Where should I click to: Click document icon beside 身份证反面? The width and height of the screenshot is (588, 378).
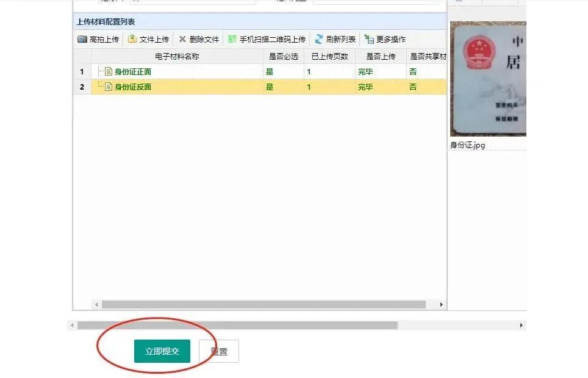[x=109, y=87]
